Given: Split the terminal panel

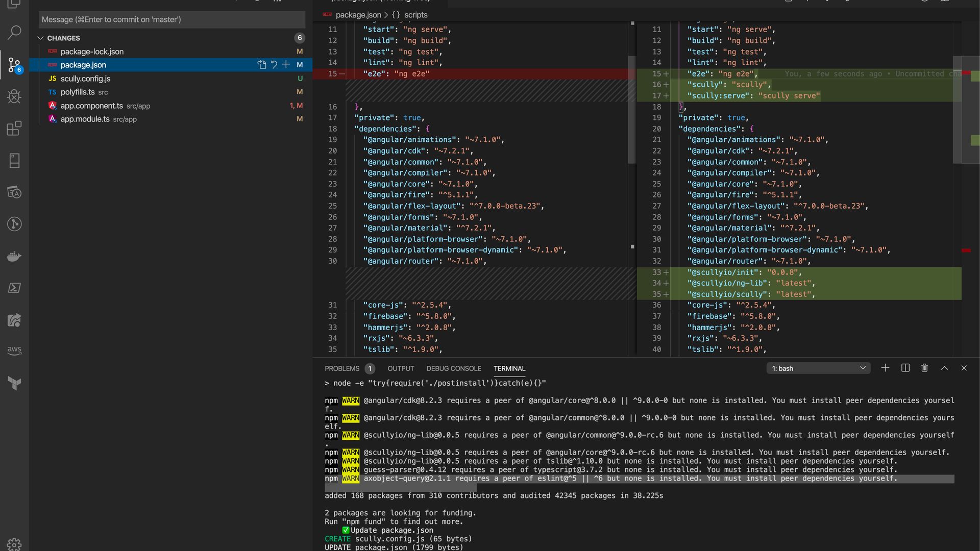Looking at the screenshot, I should tap(905, 368).
